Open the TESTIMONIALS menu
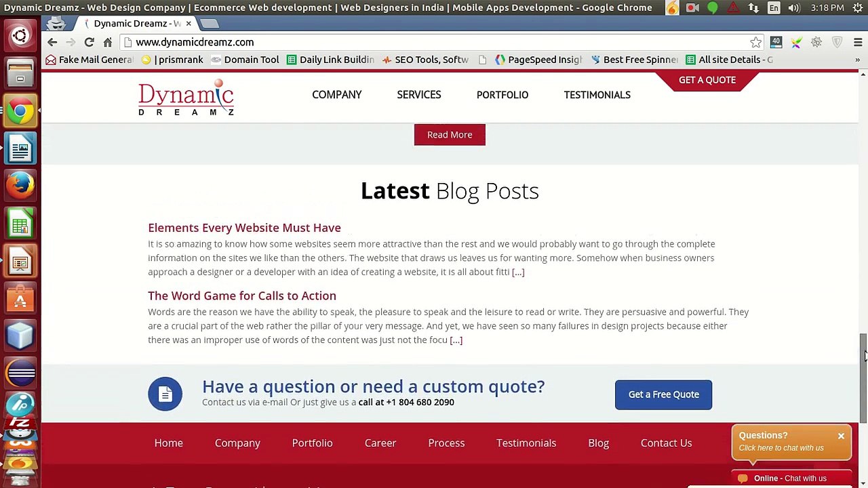Screen dimensions: 868x488 coord(597,95)
